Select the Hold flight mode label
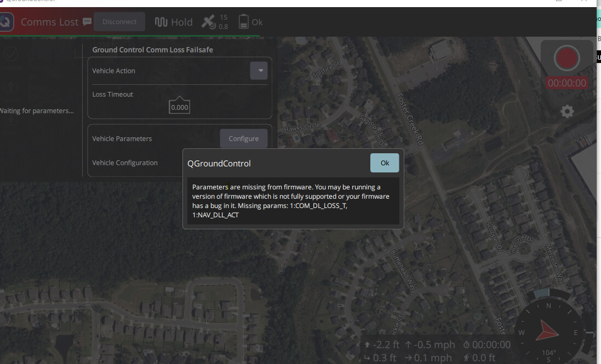601x364 pixels. 182,22
